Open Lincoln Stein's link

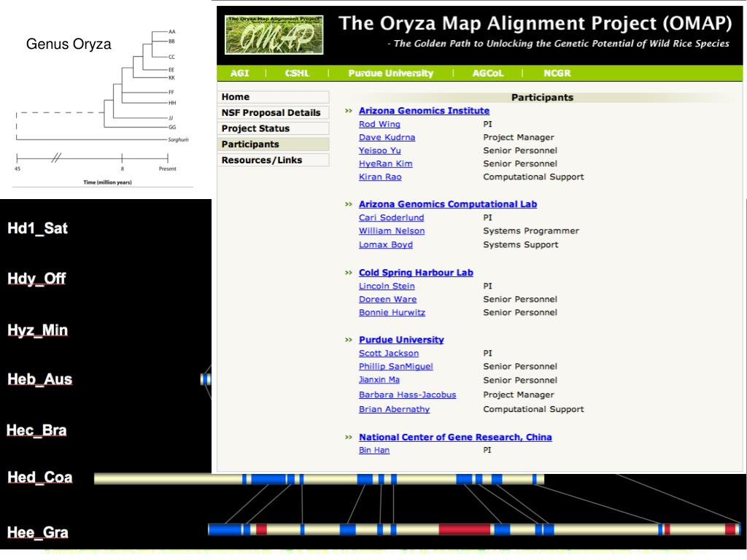click(387, 286)
